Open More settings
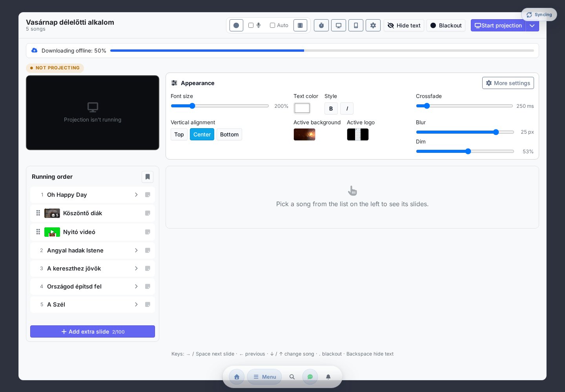Screen dimensions: 565x392 click(508, 83)
